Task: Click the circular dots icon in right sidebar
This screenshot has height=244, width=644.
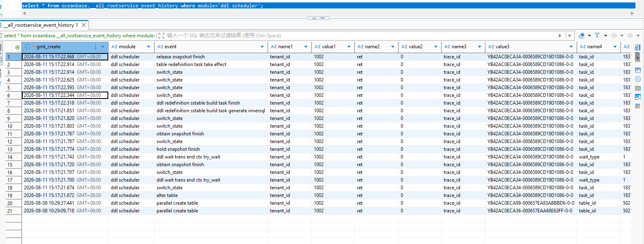Action: click(638, 79)
